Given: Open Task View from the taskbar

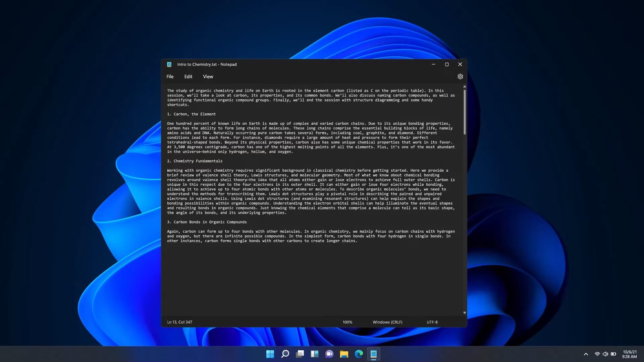Looking at the screenshot, I should coord(300,354).
